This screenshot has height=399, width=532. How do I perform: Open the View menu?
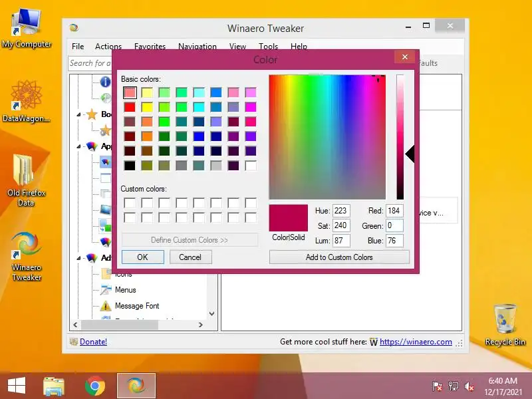(x=237, y=46)
